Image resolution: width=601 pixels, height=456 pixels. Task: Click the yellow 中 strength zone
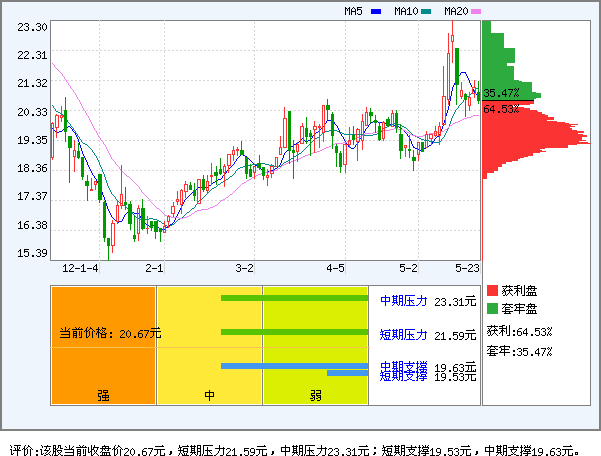pos(209,345)
